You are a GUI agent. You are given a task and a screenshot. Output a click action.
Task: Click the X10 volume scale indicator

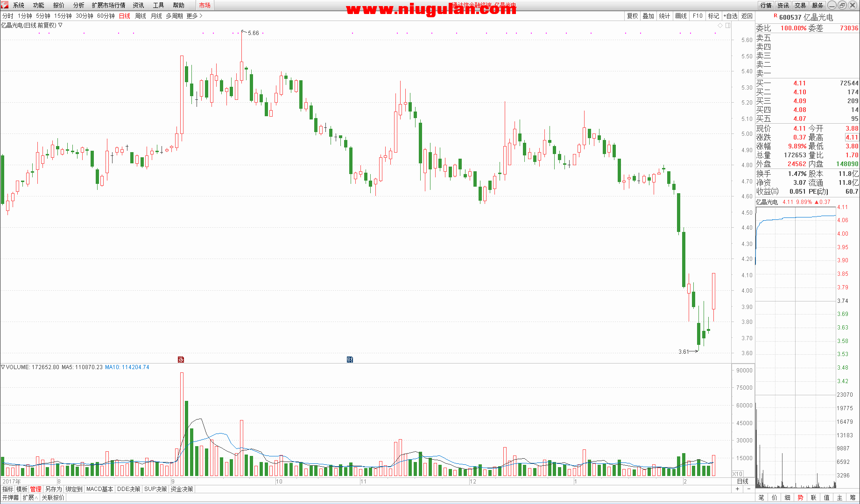point(737,474)
